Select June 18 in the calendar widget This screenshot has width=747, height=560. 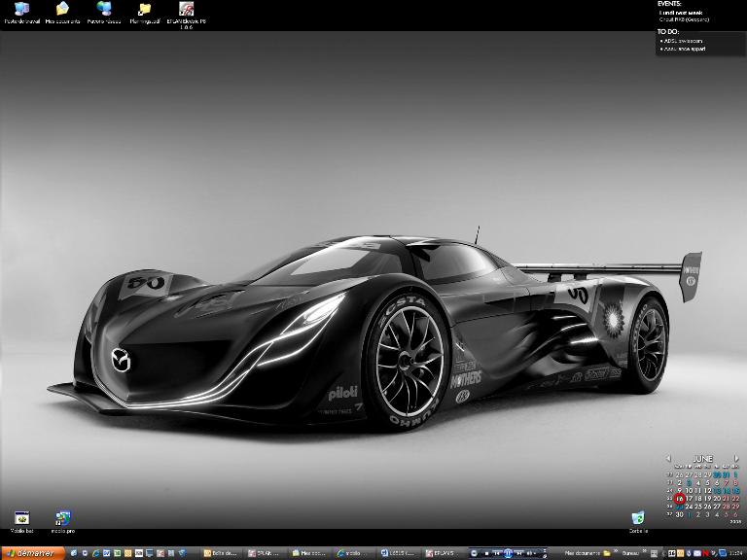coord(698,499)
